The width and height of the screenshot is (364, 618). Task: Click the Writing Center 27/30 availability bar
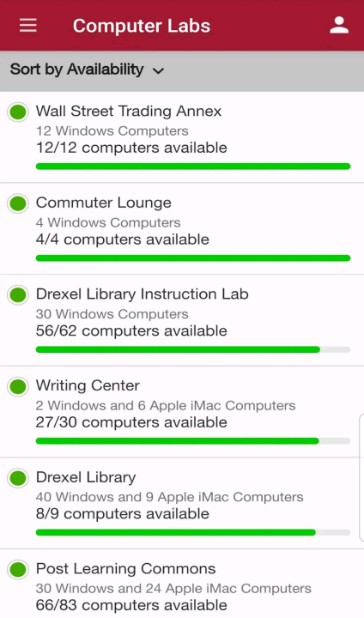193,441
